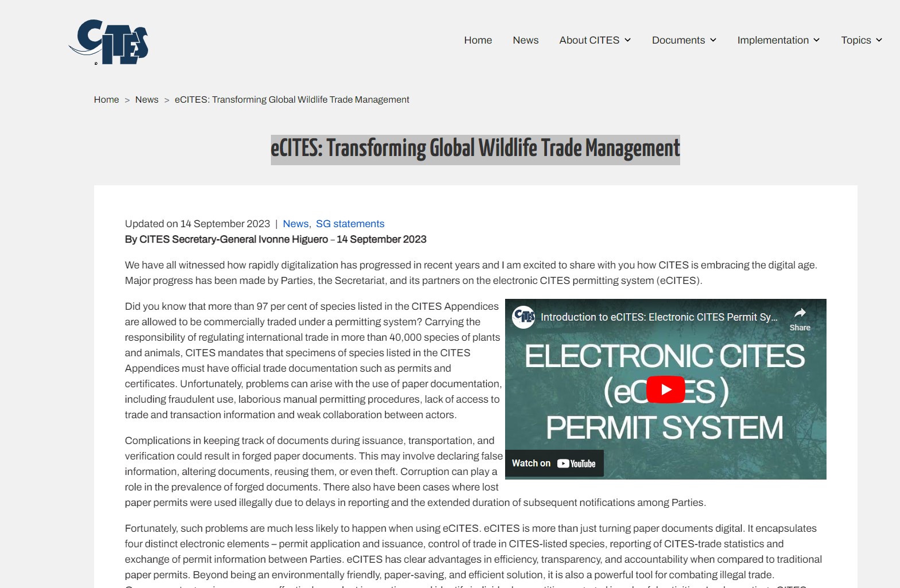Open the Home menu item in the navigation
900x588 pixels.
pyautogui.click(x=478, y=40)
